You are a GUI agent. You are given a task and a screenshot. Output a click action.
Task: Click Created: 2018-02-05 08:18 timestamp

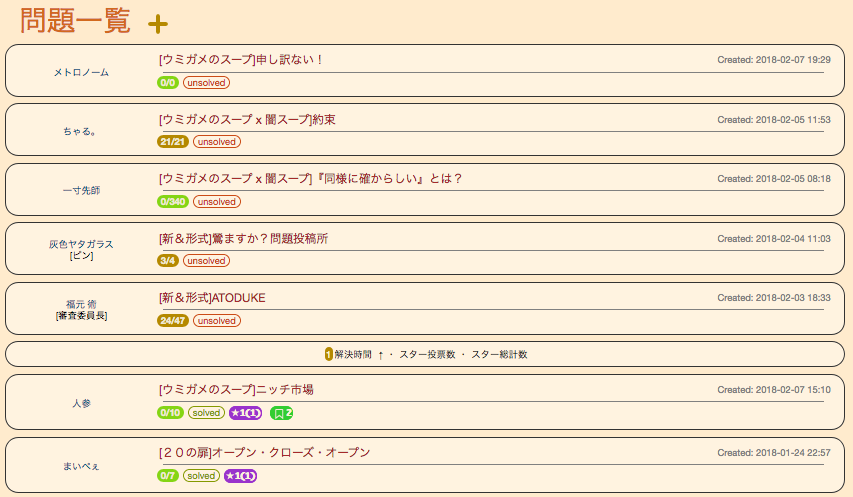[774, 179]
